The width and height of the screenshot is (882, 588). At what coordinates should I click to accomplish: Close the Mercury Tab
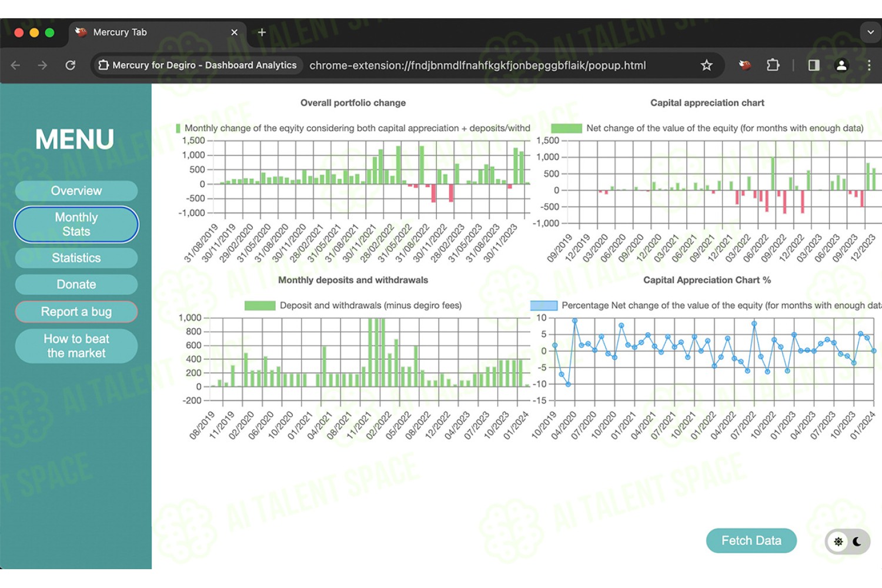[x=235, y=32]
